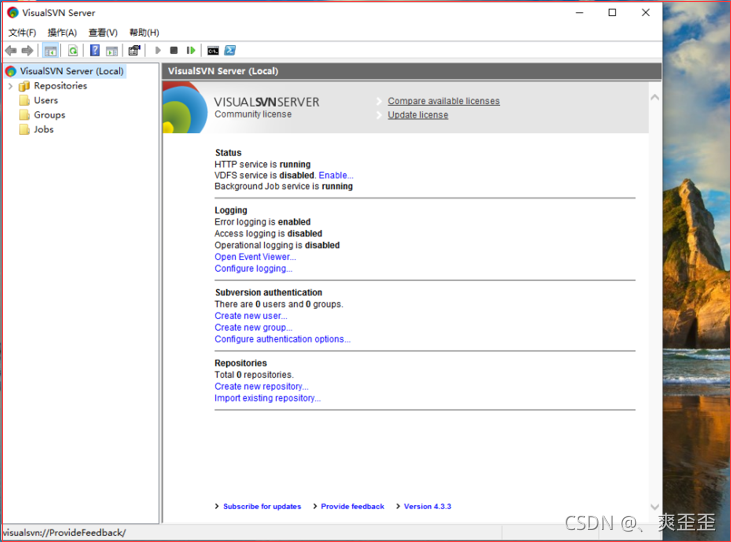This screenshot has width=731, height=542.
Task: Click Subscribe for updates link
Action: tap(262, 506)
